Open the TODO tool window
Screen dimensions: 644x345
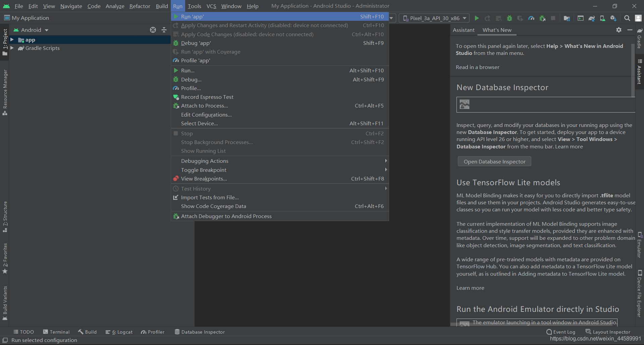click(x=23, y=332)
